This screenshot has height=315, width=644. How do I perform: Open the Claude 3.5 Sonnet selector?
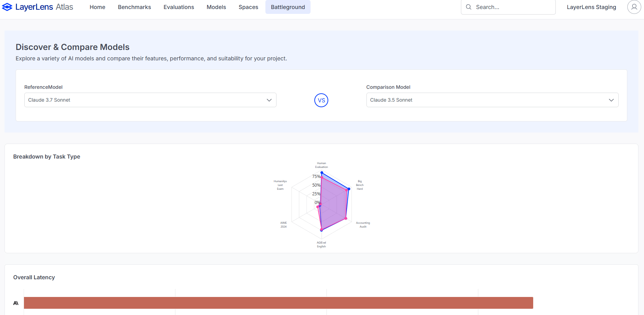click(492, 100)
